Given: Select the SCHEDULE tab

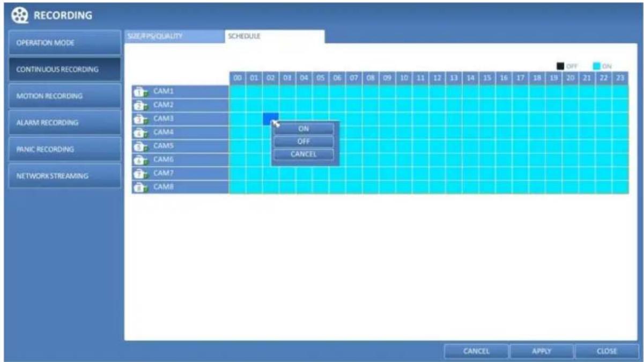Looking at the screenshot, I should coord(275,36).
